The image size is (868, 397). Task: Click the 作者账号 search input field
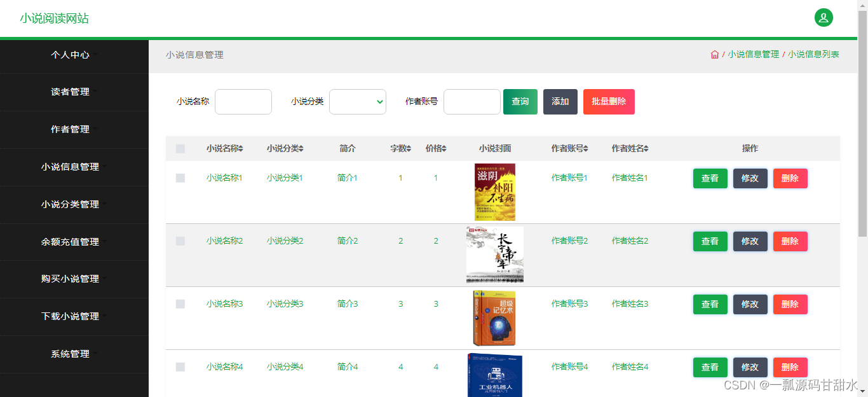(x=472, y=102)
